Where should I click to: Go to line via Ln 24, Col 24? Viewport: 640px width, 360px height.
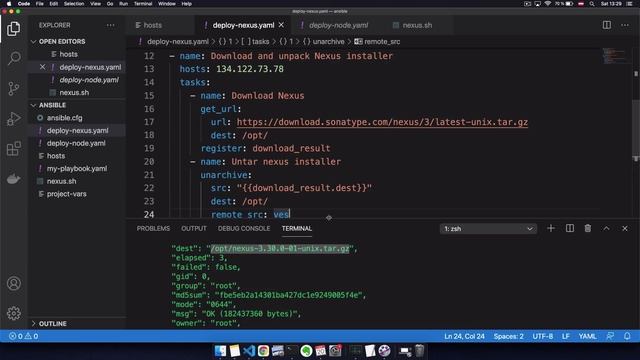tap(464, 336)
